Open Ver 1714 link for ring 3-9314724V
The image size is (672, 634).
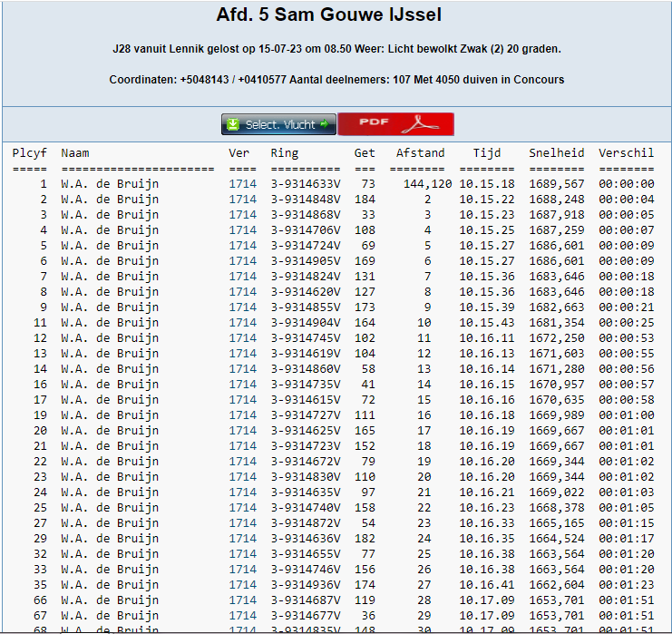pos(242,246)
